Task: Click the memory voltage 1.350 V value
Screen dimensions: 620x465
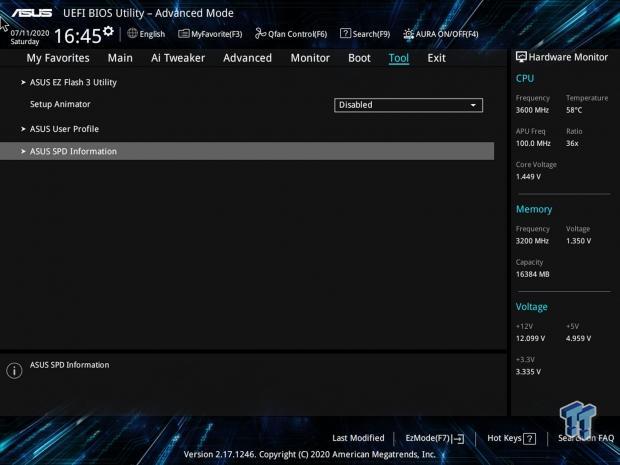Action: pyautogui.click(x=578, y=241)
